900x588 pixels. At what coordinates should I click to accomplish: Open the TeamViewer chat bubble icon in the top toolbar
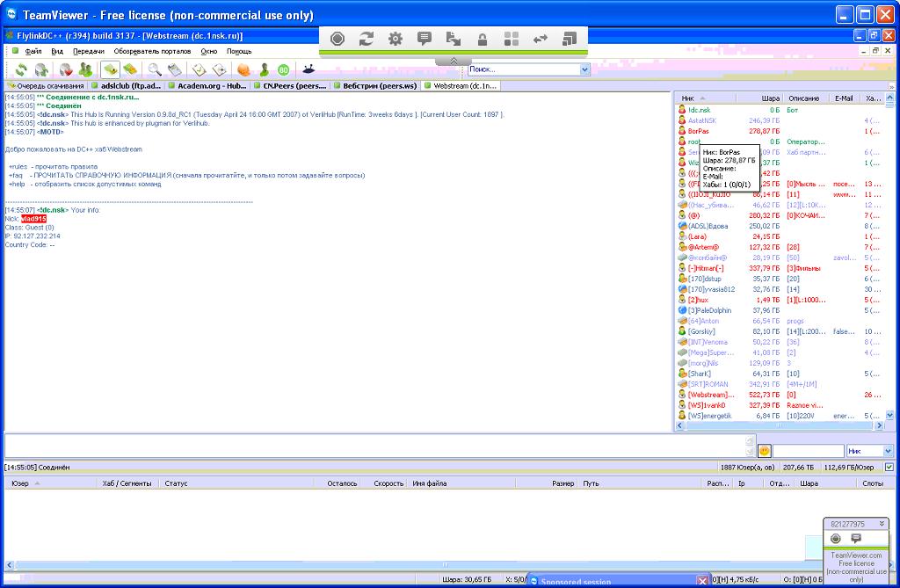coord(425,39)
